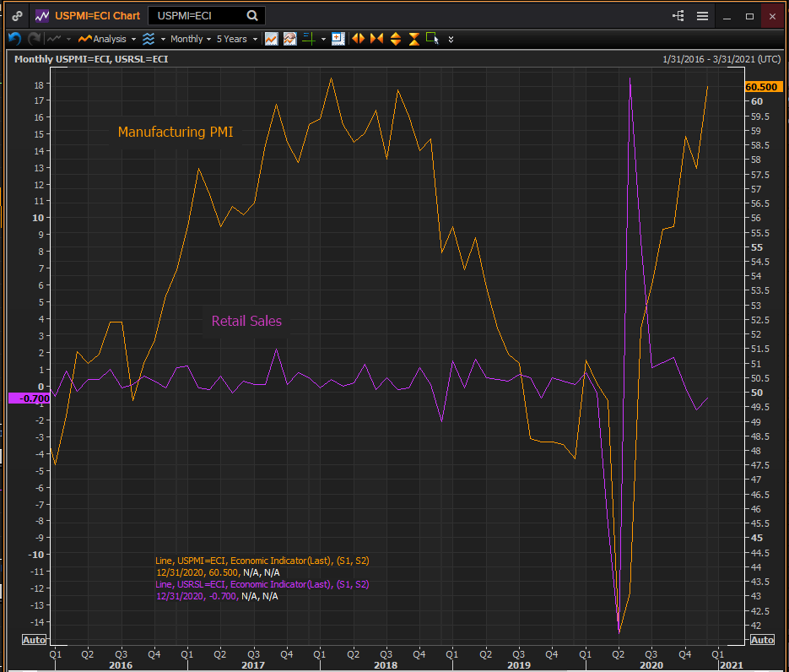Expand the Analysis dropdown
Image resolution: width=789 pixels, height=672 pixels.
[107, 39]
